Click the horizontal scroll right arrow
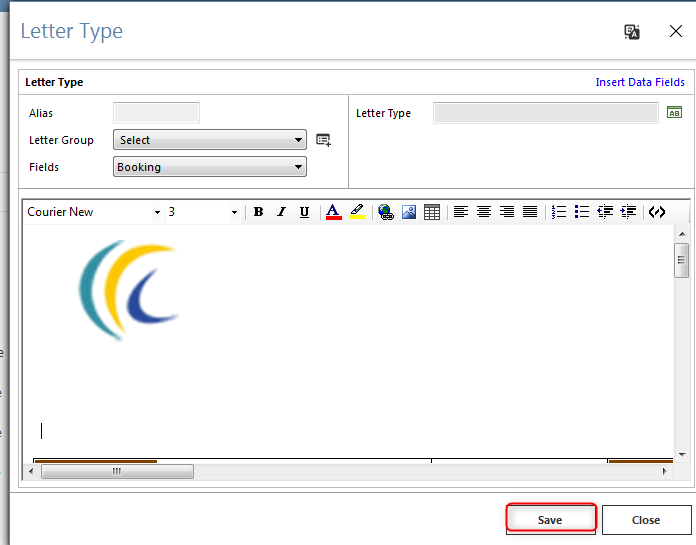Image resolution: width=696 pixels, height=545 pixels. [664, 471]
